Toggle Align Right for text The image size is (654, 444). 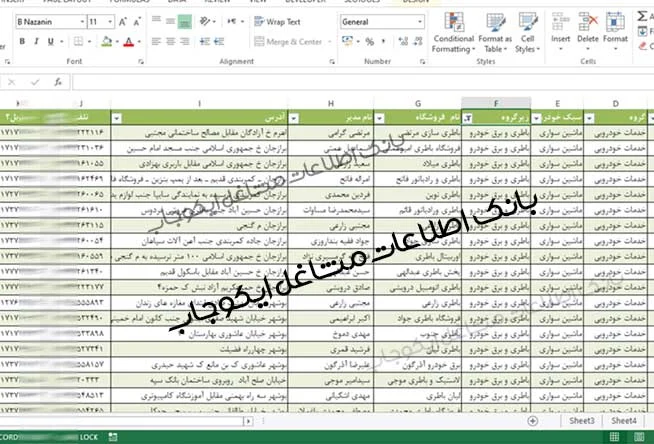(x=185, y=41)
